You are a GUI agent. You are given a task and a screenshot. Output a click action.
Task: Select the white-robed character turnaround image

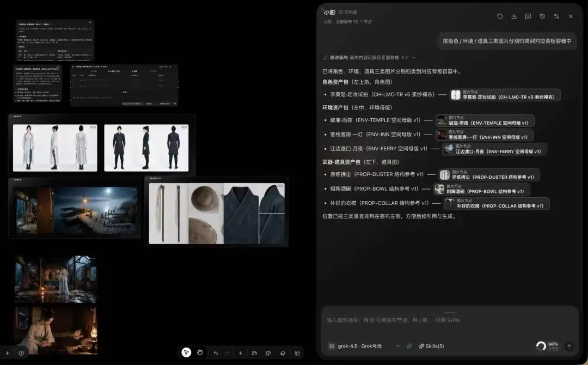tap(55, 148)
